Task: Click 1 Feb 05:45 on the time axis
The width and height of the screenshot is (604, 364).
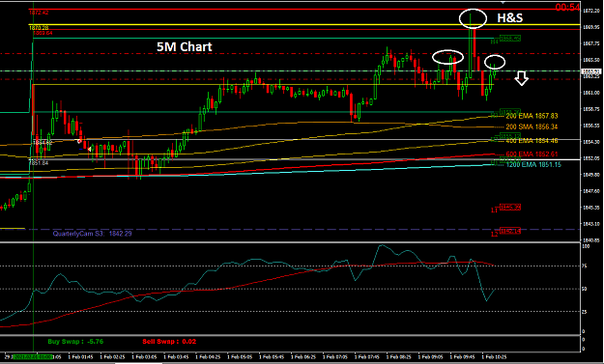Action: [x=272, y=356]
